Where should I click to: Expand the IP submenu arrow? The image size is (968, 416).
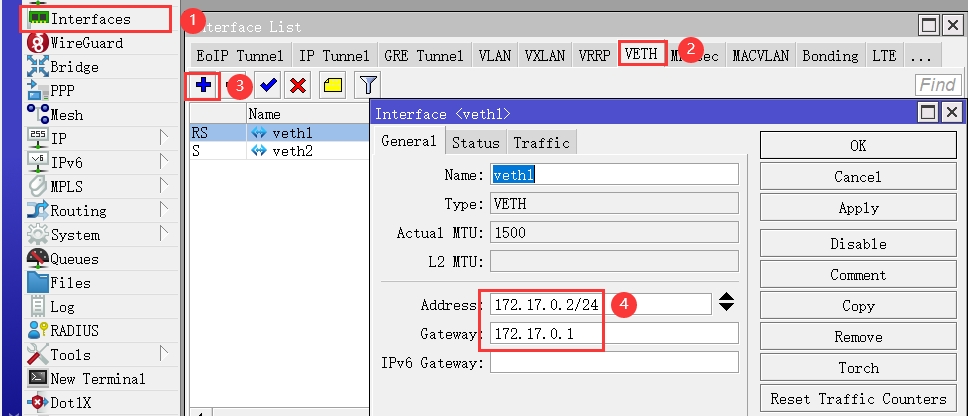tap(164, 139)
